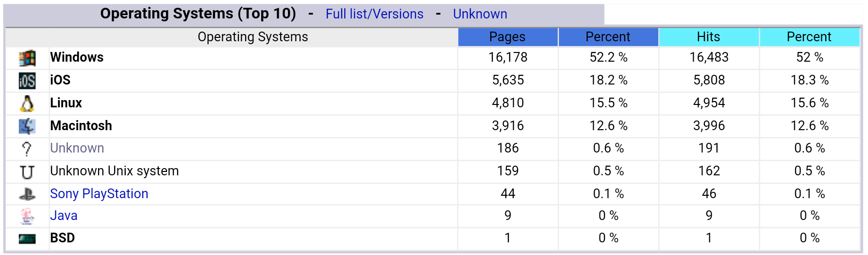The height and width of the screenshot is (255, 868).
Task: Click the Macintosh Finder icon
Action: [x=27, y=126]
